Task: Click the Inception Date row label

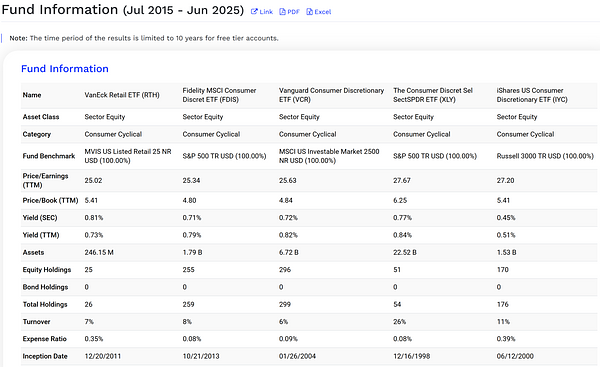Action: [45, 356]
